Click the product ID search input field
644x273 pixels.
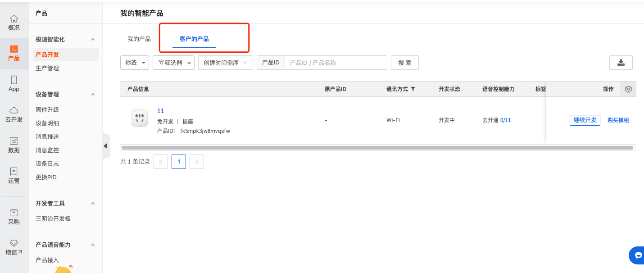(336, 63)
